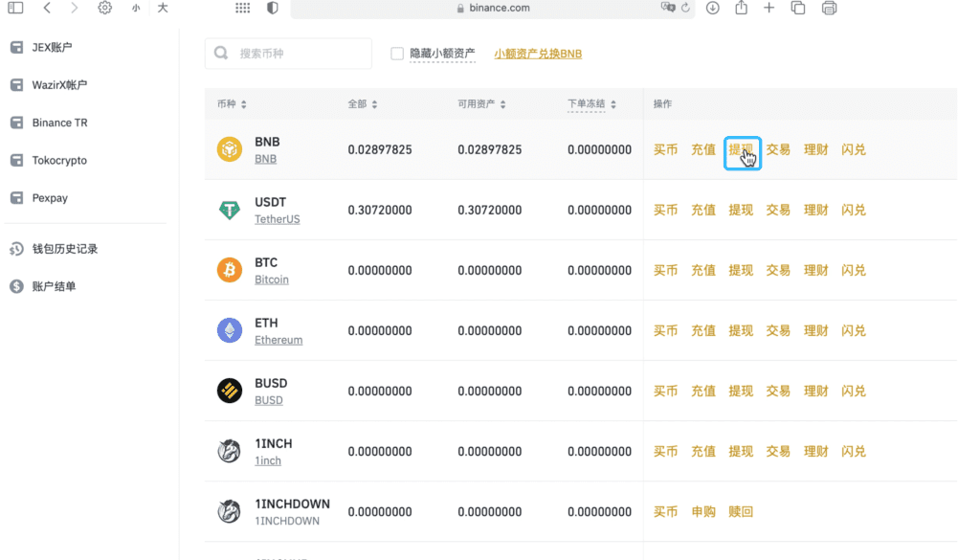Click the BTC Bitcoin coin logo
This screenshot has width=980, height=560.
230,270
